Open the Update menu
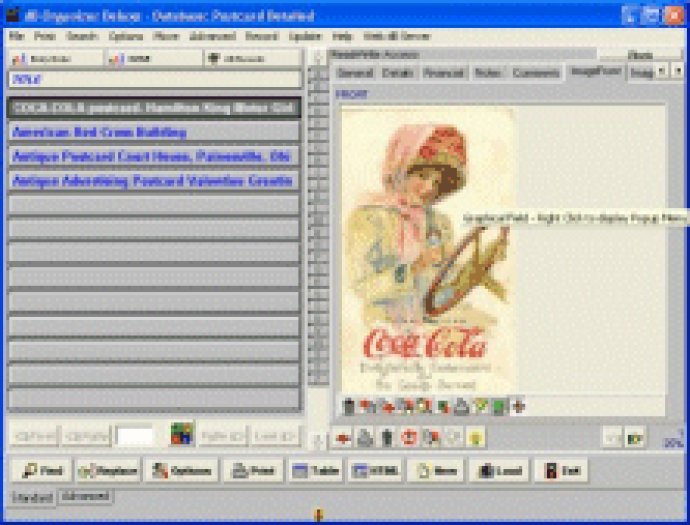 click(305, 36)
